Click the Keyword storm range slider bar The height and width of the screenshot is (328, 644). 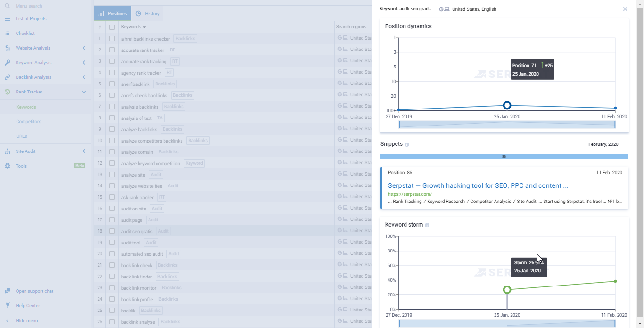click(x=507, y=323)
